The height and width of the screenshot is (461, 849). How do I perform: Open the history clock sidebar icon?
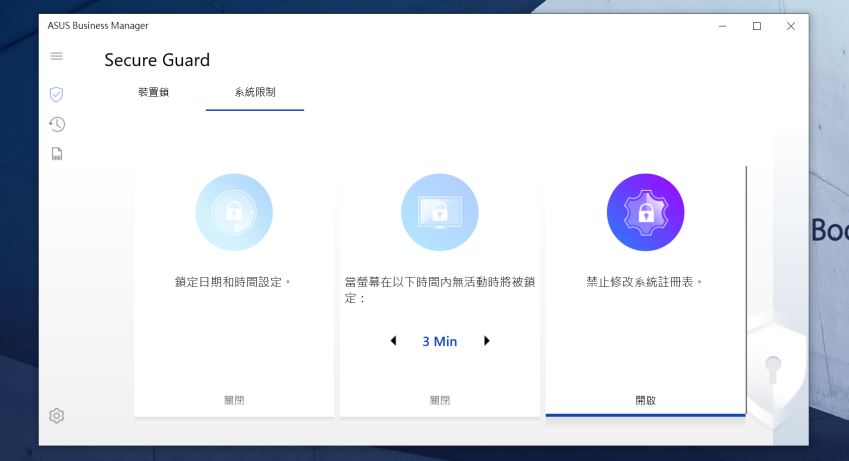coord(57,125)
